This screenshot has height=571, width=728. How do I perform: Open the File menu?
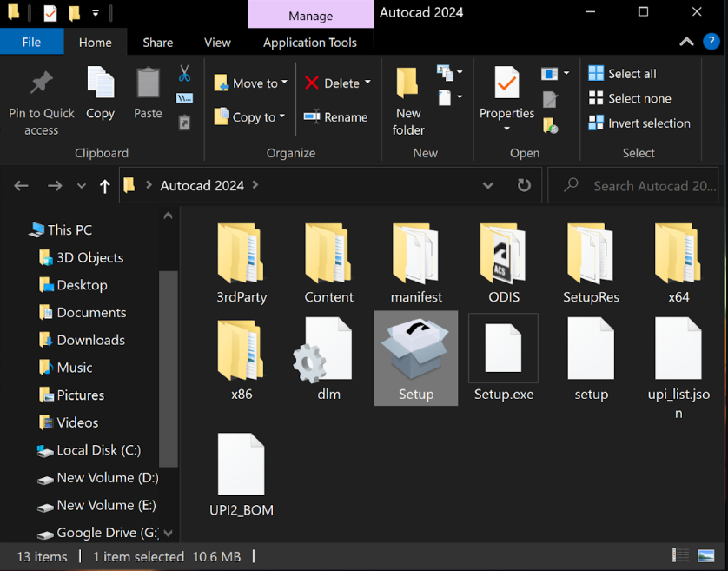point(31,42)
